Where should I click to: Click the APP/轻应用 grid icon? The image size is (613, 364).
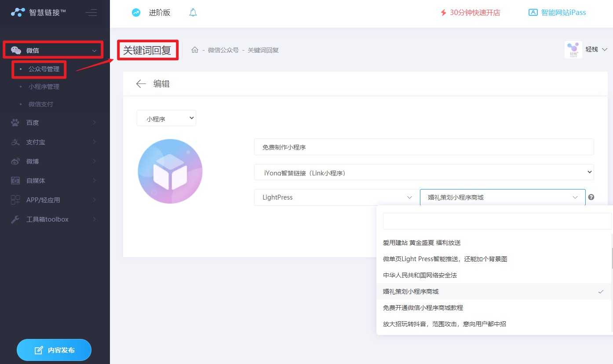[x=15, y=200]
